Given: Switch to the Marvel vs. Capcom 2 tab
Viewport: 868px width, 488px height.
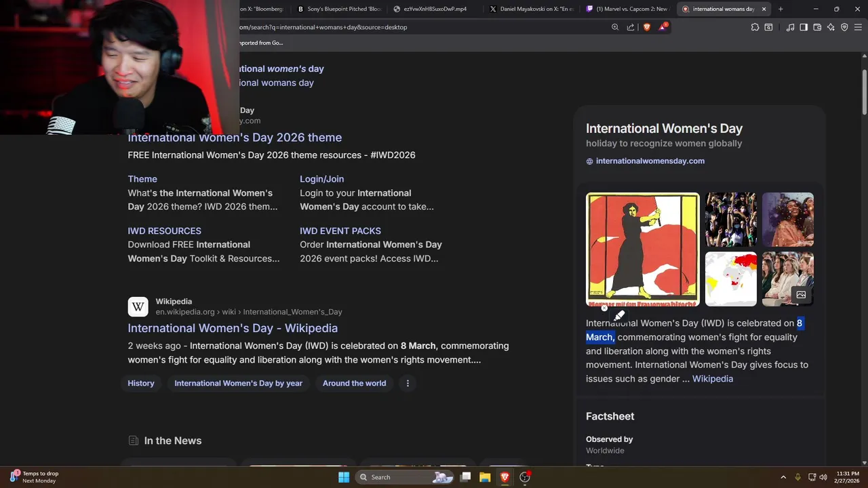Looking at the screenshot, I should pos(628,9).
